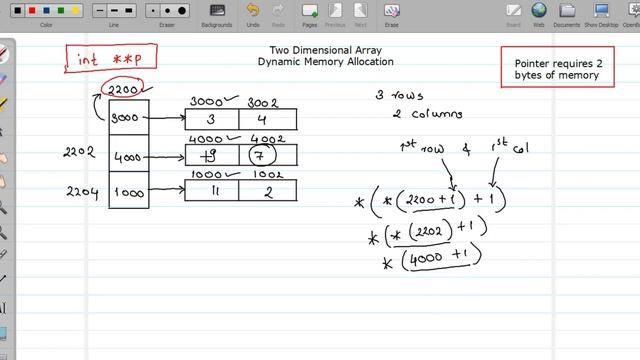Select the blue pen color

(x=47, y=11)
